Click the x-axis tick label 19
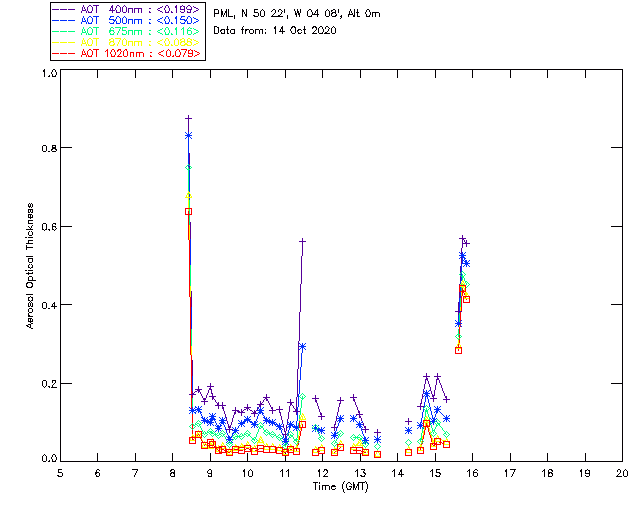 pos(585,473)
